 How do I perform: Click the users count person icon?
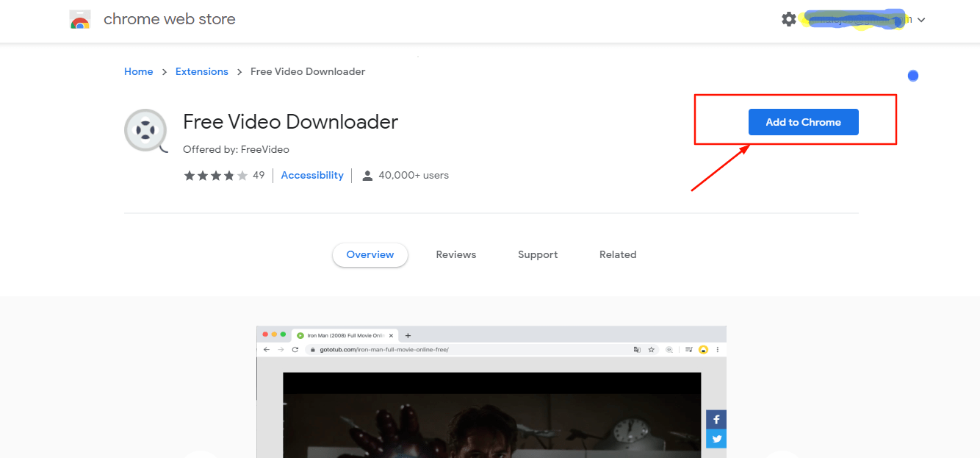pos(367,175)
